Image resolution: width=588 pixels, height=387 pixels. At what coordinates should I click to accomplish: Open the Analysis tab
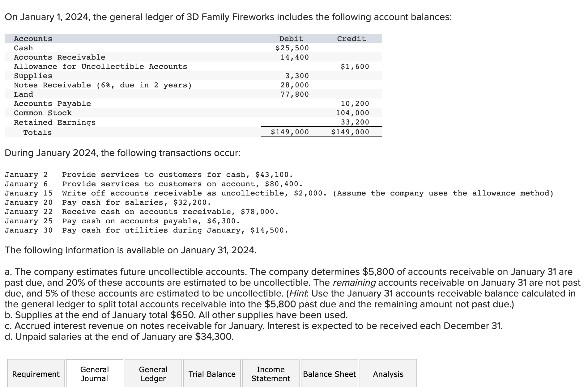click(x=388, y=374)
